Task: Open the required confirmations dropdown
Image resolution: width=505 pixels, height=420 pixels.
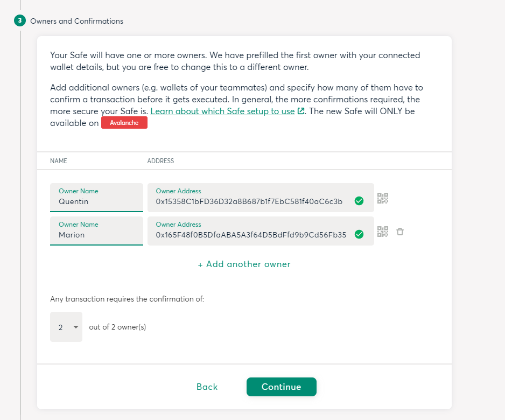Action: (66, 327)
